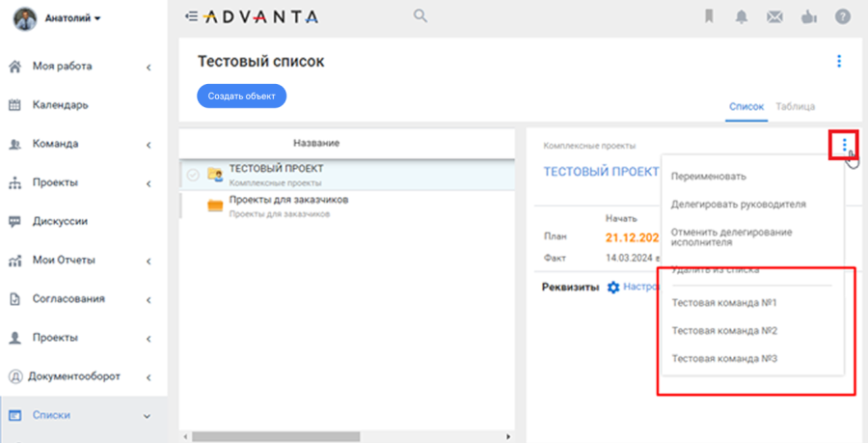Select Тестовая команда №2 menu item
The width and height of the screenshot is (868, 443).
click(x=724, y=331)
